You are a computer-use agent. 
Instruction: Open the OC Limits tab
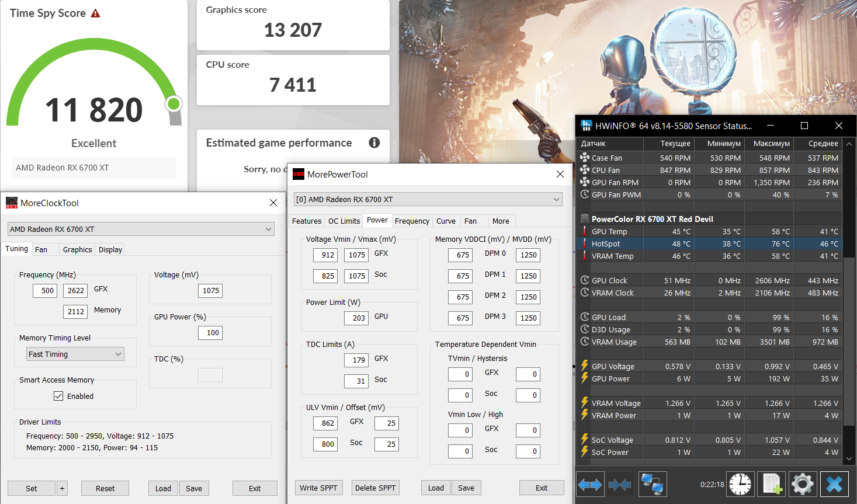pos(344,221)
